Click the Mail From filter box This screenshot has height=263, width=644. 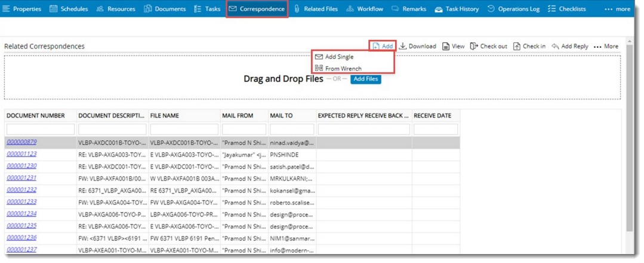(244, 129)
